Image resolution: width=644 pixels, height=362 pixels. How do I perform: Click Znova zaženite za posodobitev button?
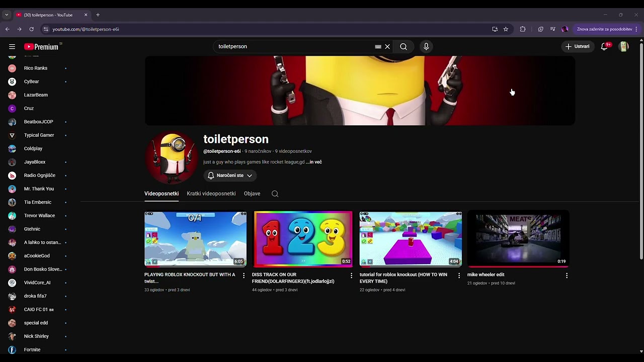(x=604, y=29)
